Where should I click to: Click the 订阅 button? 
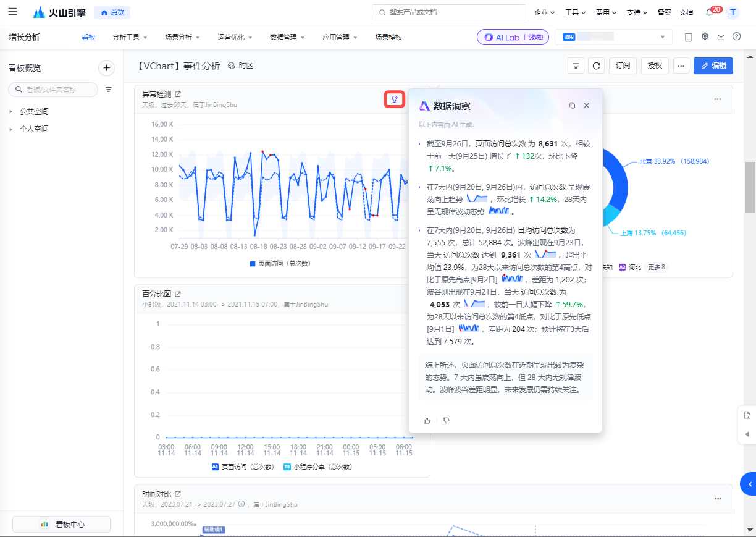(x=623, y=66)
